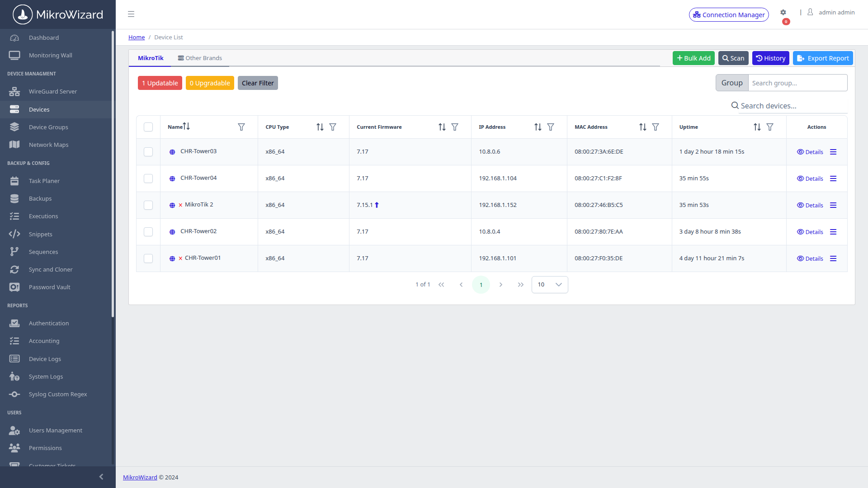The image size is (868, 488).
Task: Sort by IP Address column
Action: point(538,127)
